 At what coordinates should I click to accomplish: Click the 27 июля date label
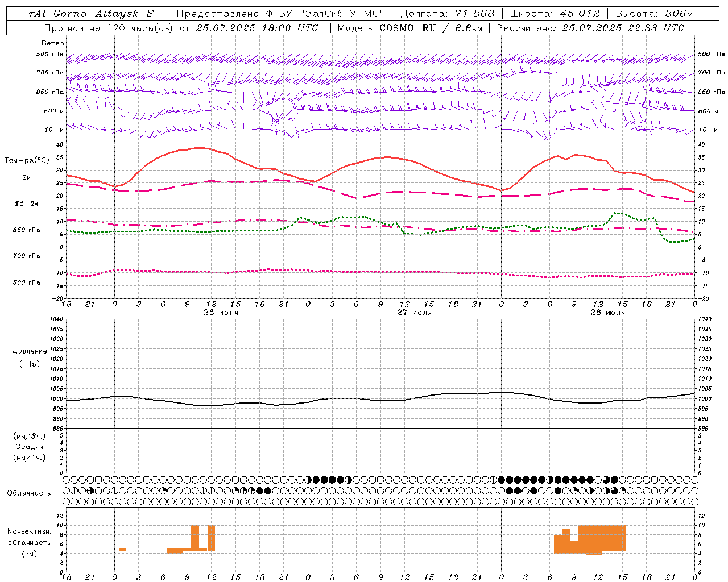pos(415,313)
